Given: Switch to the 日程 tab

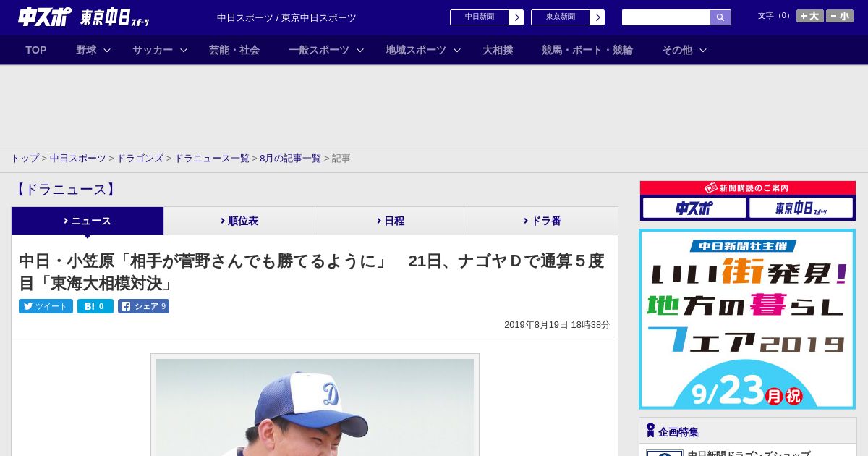Looking at the screenshot, I should (x=391, y=221).
